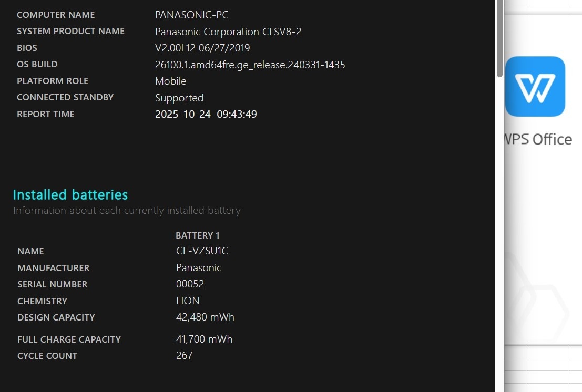Select the battery name CF-VZSU1C
Image resolution: width=582 pixels, height=392 pixels.
click(202, 251)
